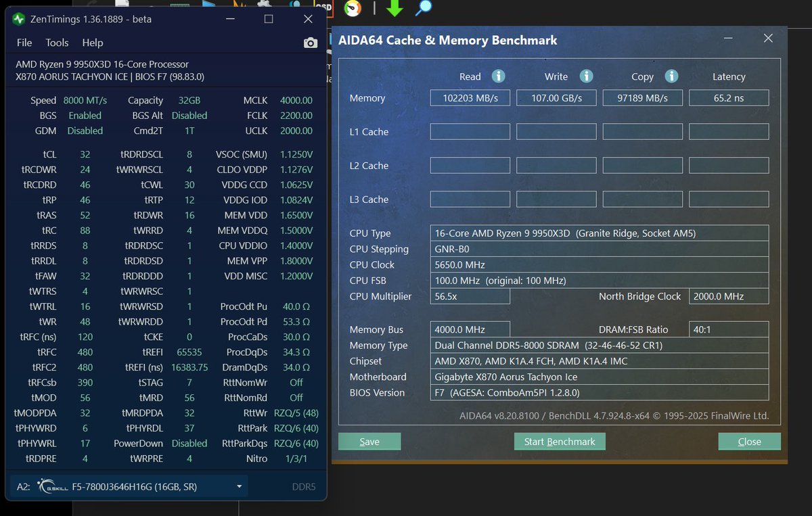Image resolution: width=812 pixels, height=516 pixels.
Task: Open the Tools menu in ZenTimings
Action: coord(57,43)
